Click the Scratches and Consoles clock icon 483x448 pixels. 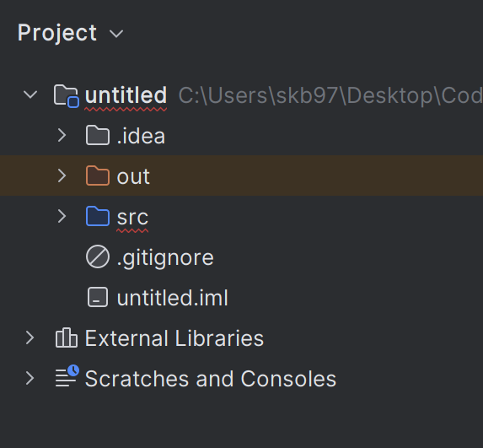(x=67, y=376)
